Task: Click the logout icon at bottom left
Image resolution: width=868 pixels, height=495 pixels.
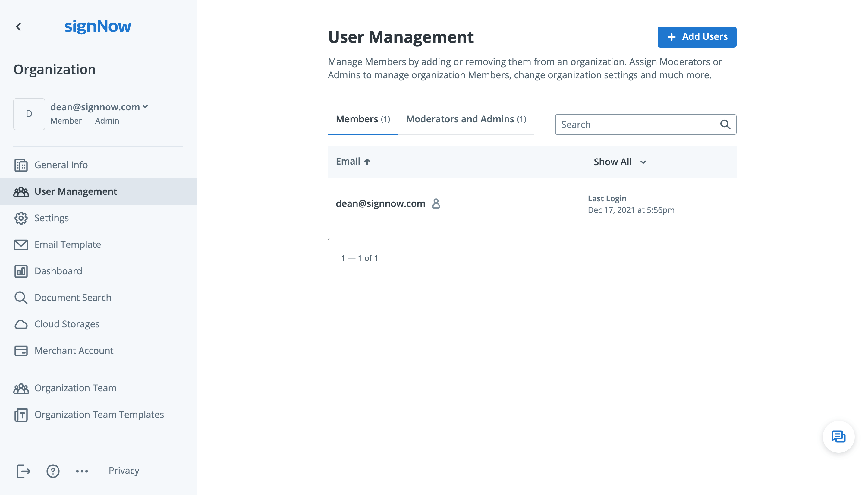Action: 24,471
